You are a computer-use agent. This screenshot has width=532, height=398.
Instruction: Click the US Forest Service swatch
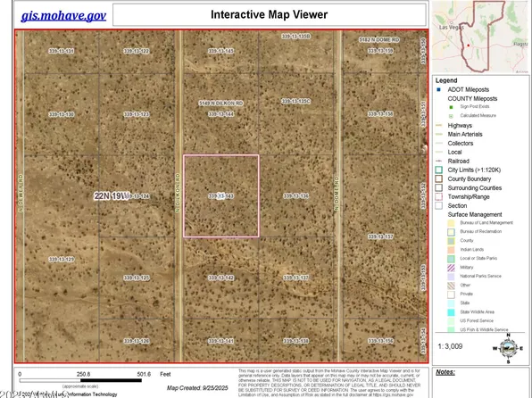tap(451, 321)
